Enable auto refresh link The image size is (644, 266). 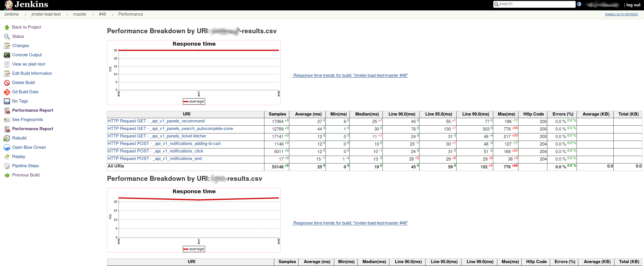[621, 14]
